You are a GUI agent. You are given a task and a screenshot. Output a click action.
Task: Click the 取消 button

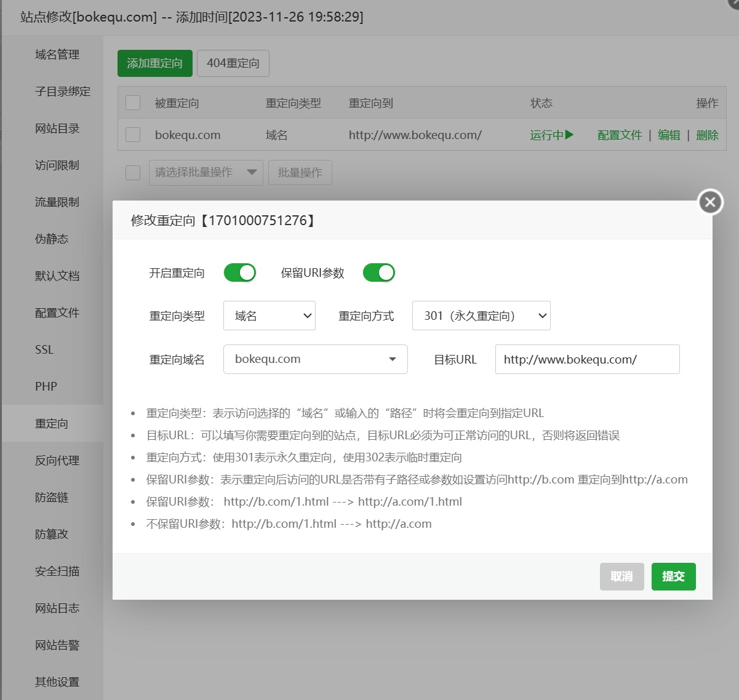[622, 576]
